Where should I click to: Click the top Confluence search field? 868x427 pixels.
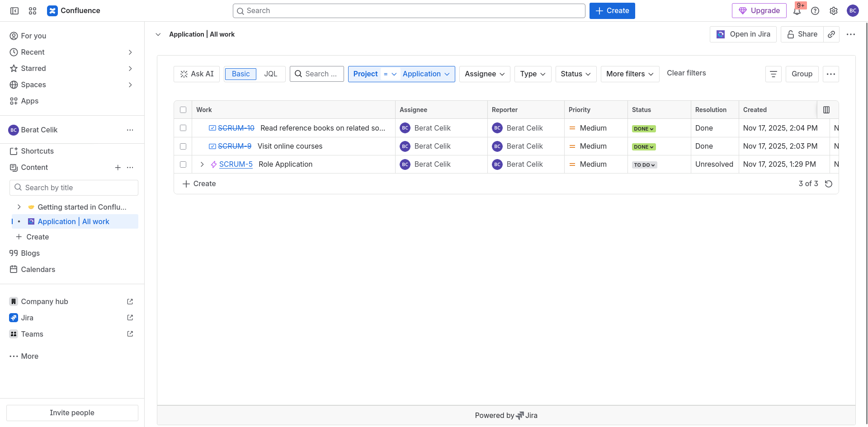click(409, 11)
